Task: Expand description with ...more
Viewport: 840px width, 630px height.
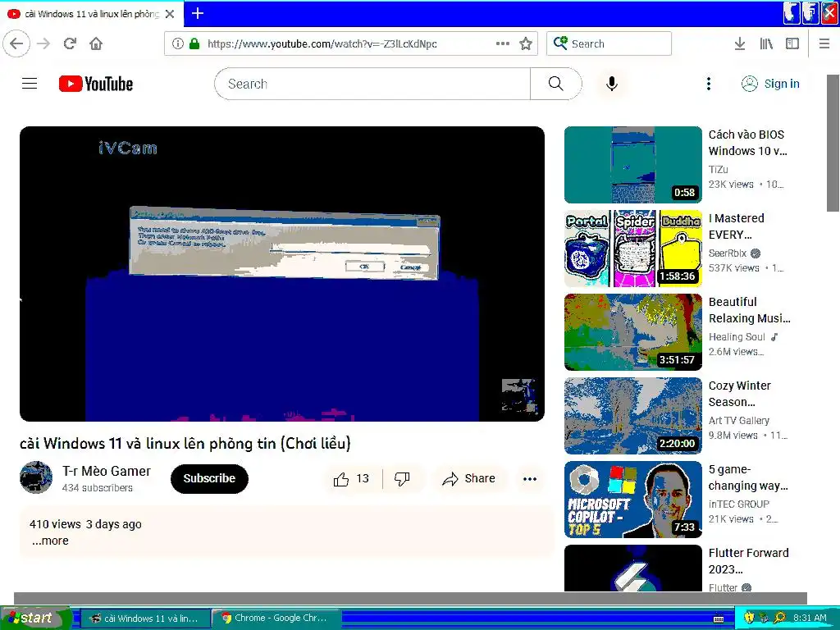Action: tap(50, 541)
